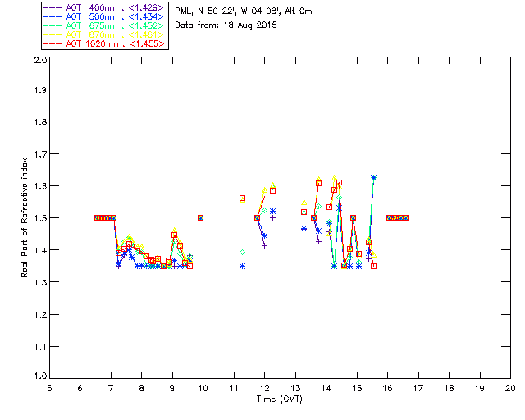The width and height of the screenshot is (525, 420).
Task: Click the 16 hour label on time axis
Action: pos(388,388)
